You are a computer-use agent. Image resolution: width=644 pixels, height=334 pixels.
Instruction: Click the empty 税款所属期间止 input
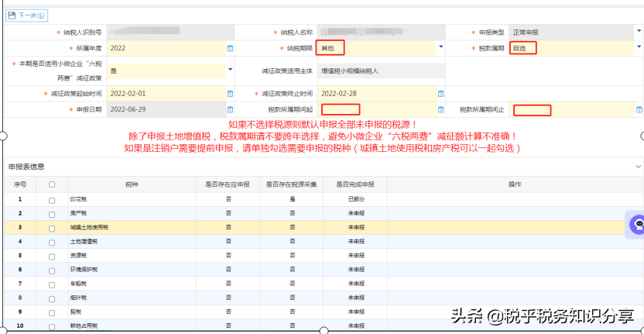573,110
